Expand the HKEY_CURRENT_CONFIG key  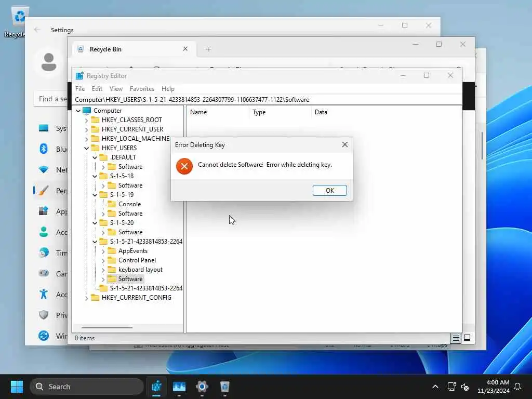tap(87, 298)
